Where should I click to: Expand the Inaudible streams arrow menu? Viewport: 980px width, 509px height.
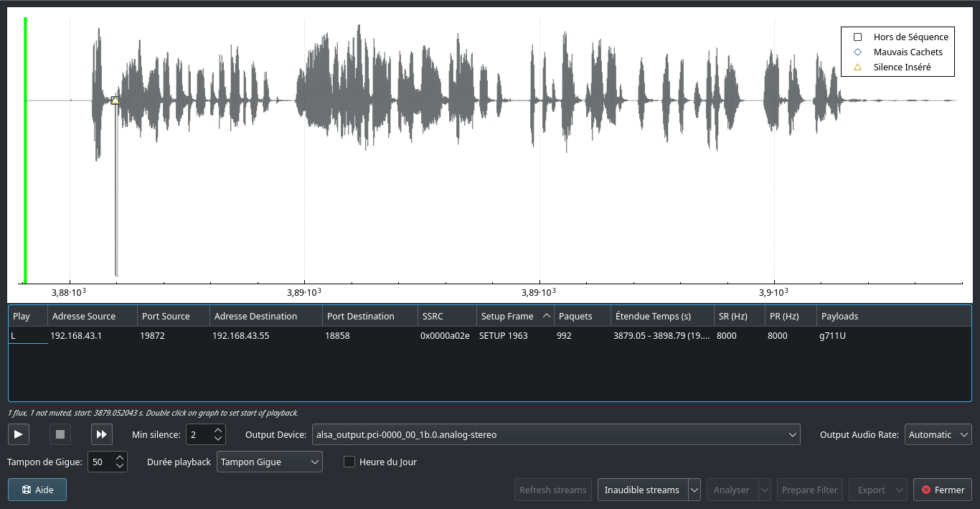pos(694,490)
